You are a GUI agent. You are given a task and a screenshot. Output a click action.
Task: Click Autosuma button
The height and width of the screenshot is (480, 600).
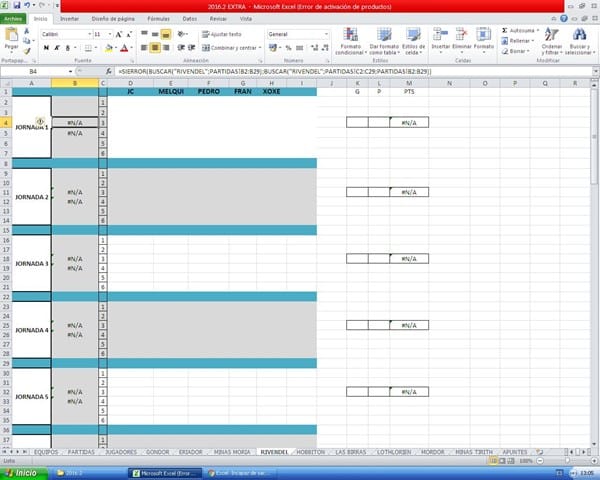pyautogui.click(x=520, y=30)
